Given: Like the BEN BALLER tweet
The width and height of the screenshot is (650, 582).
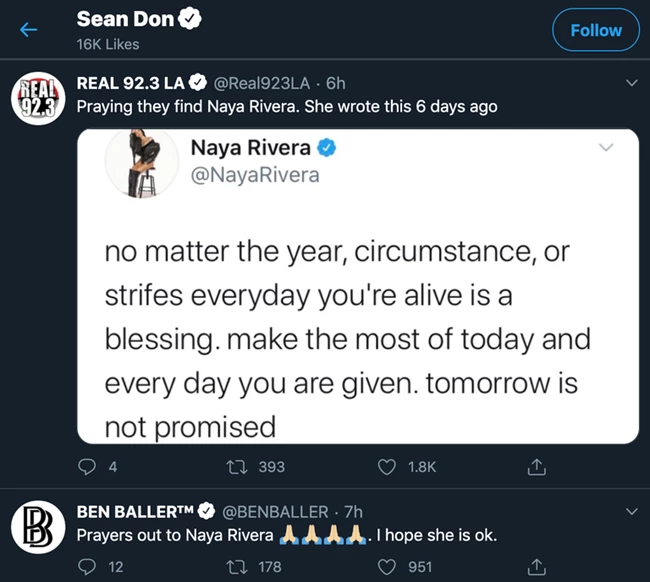Looking at the screenshot, I should (x=387, y=566).
